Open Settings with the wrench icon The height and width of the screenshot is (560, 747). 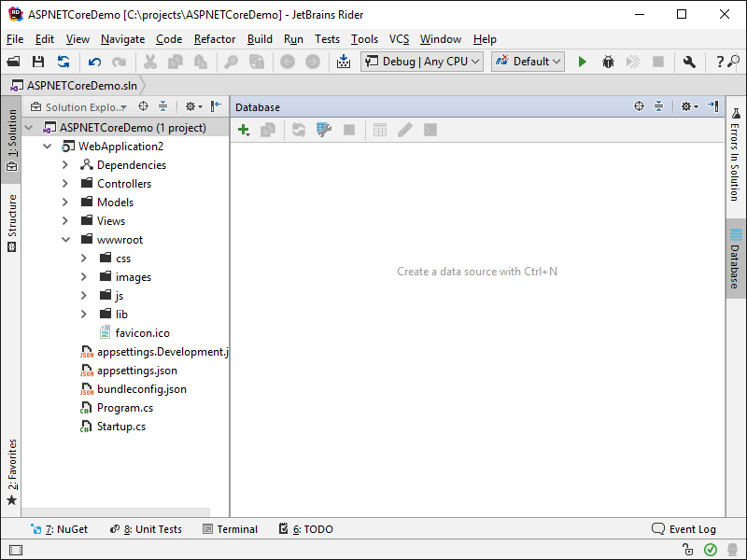[x=689, y=62]
